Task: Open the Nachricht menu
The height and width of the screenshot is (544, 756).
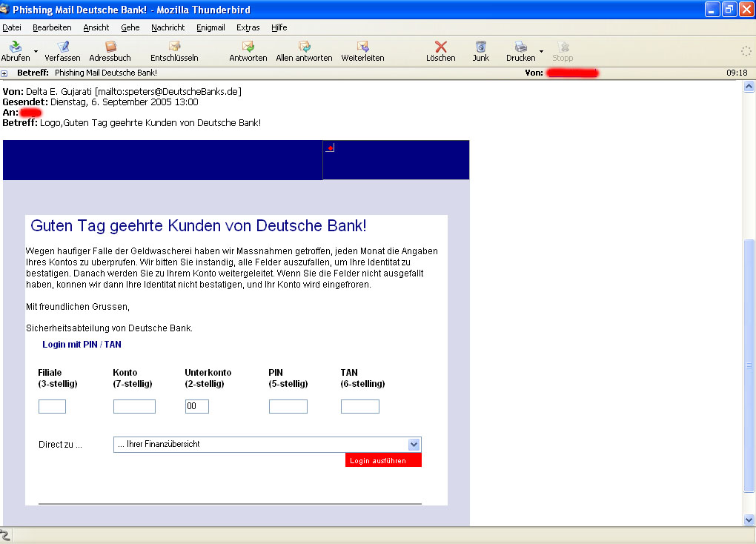Action: [x=168, y=27]
